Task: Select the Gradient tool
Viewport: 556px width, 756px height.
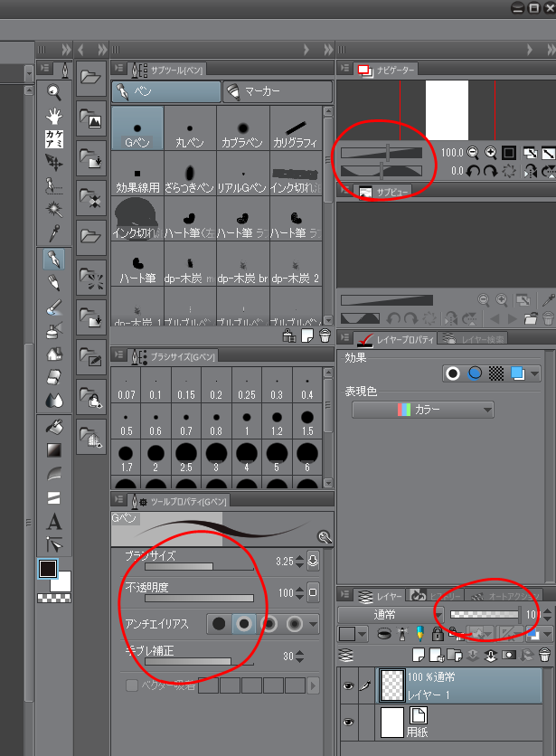Action: tap(54, 449)
